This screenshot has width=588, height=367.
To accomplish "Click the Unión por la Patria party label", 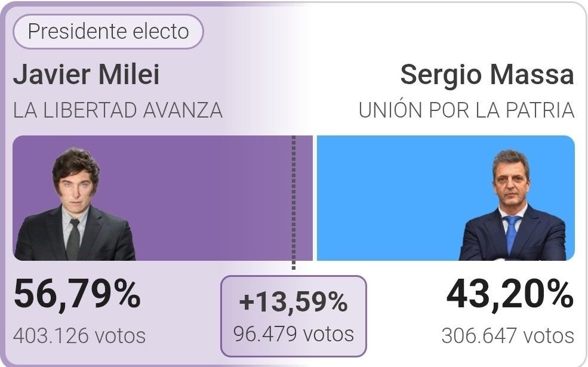I will coord(466,110).
